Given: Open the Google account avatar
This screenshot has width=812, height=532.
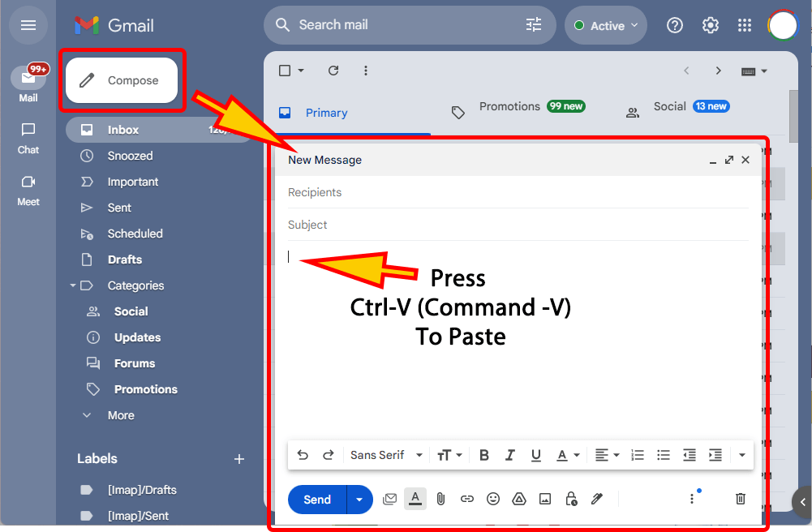Looking at the screenshot, I should [x=783, y=25].
